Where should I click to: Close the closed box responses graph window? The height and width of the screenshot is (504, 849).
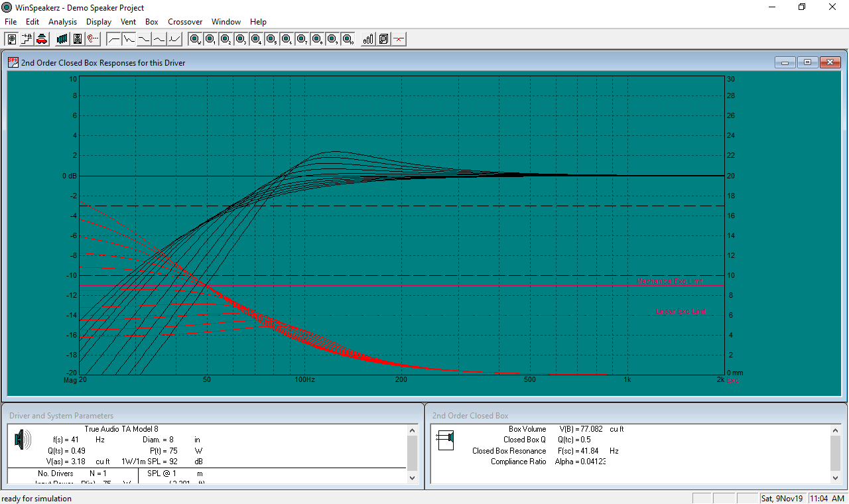click(830, 62)
